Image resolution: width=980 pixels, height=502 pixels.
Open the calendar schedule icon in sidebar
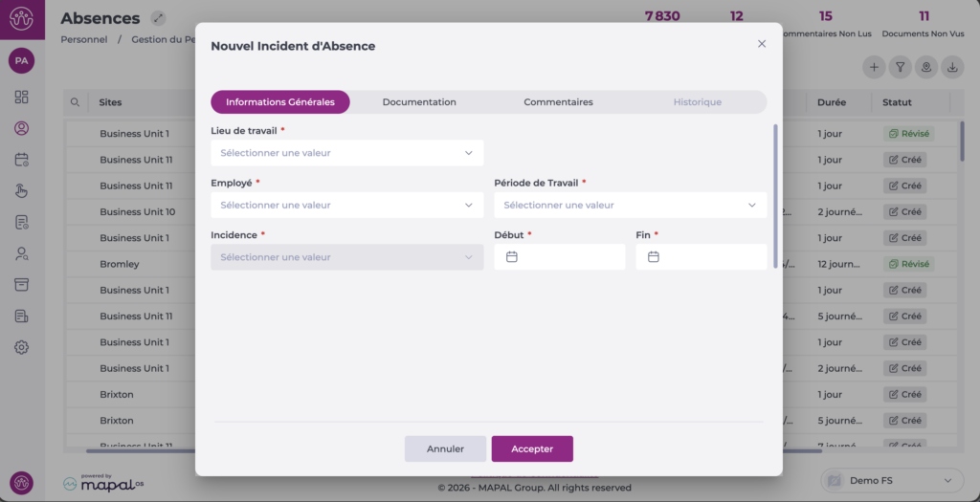(21, 160)
